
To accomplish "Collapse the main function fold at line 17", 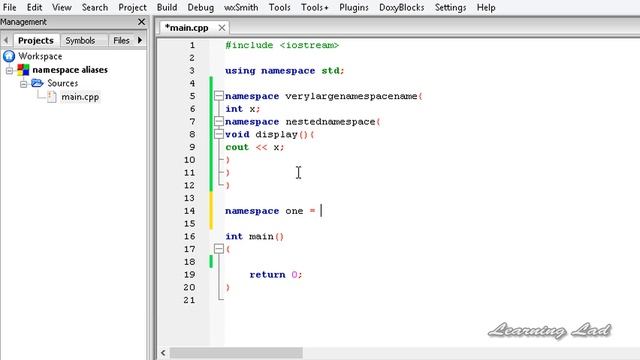I will (x=219, y=249).
